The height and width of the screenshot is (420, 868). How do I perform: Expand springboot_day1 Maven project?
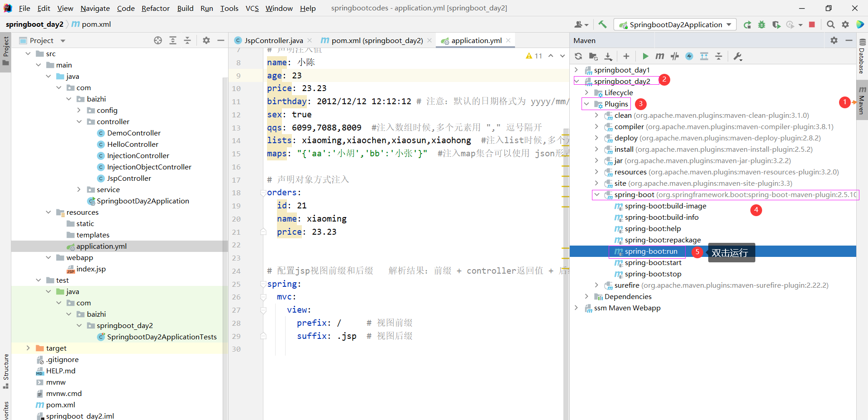click(x=576, y=70)
